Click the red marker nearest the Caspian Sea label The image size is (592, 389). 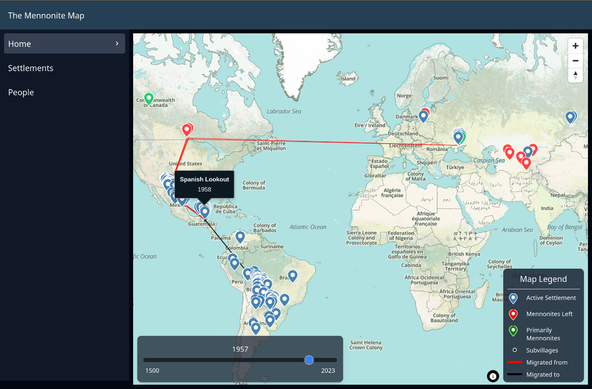click(x=509, y=153)
